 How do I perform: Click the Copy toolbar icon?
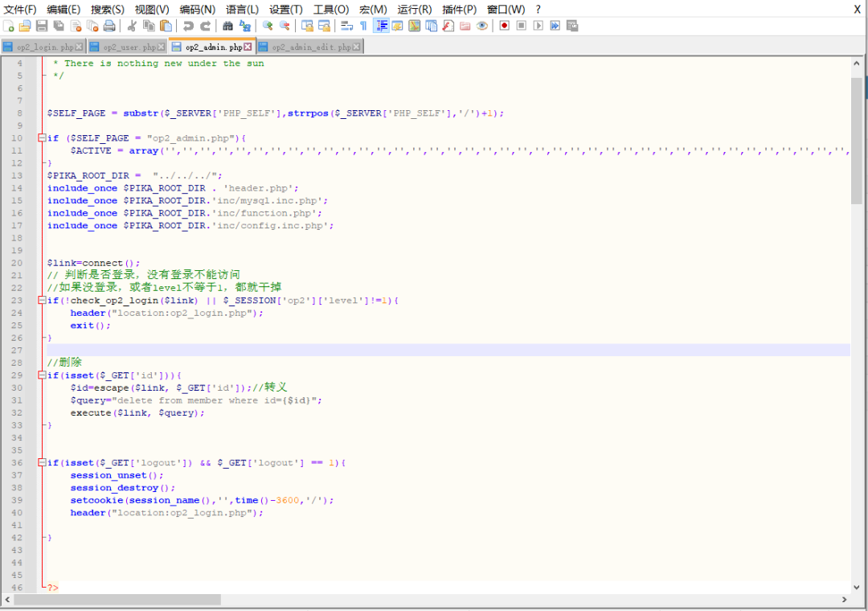coord(149,26)
